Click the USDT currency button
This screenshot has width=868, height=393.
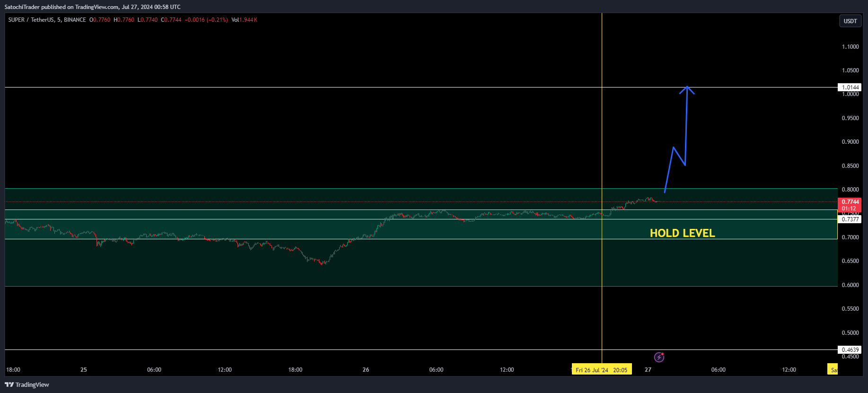coord(850,21)
